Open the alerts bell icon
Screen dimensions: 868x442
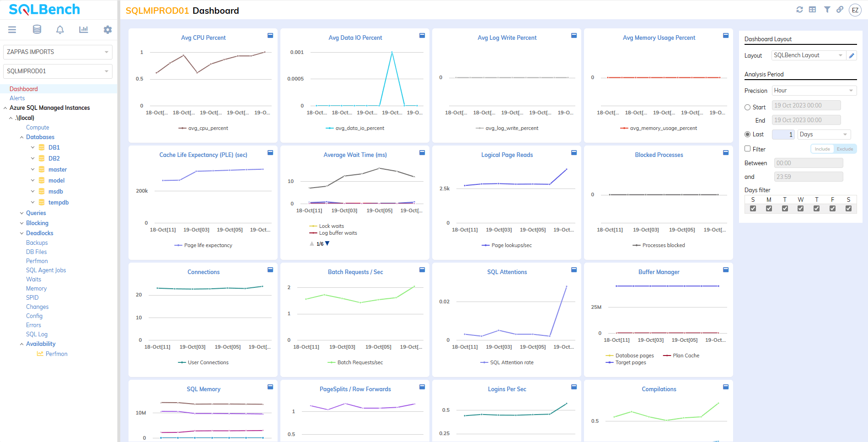60,30
